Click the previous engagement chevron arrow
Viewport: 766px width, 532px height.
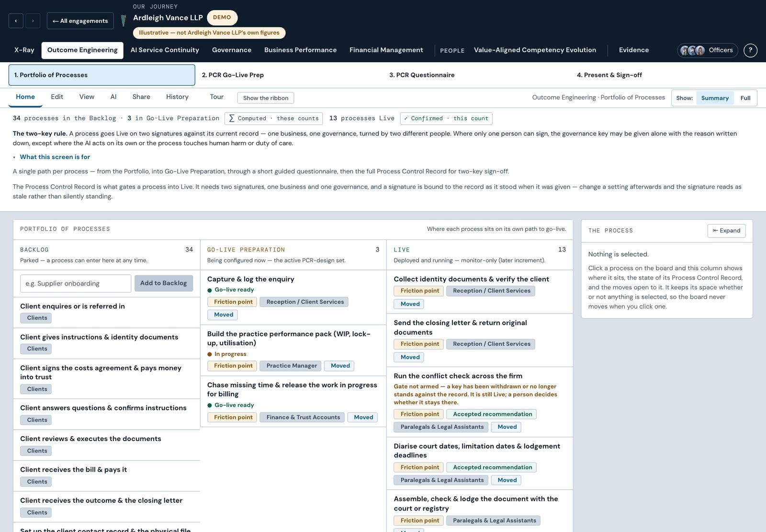(x=16, y=21)
